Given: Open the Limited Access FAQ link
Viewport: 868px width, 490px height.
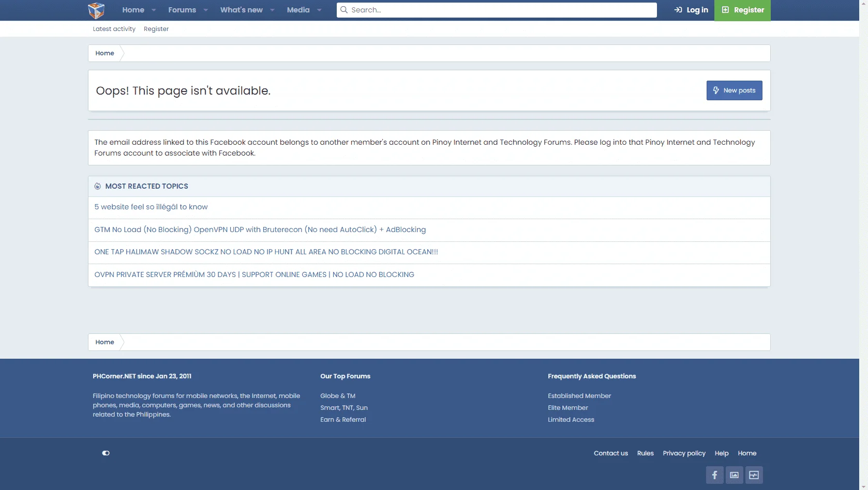Looking at the screenshot, I should pyautogui.click(x=571, y=420).
